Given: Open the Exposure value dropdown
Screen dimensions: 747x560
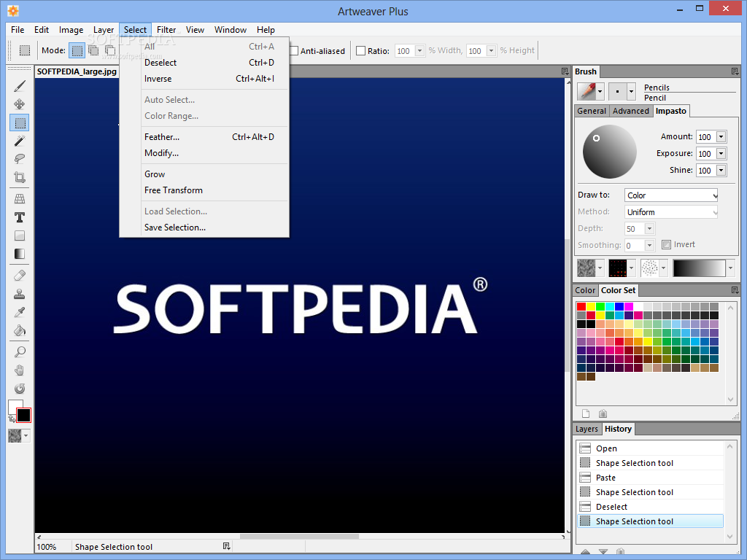Looking at the screenshot, I should pos(721,154).
